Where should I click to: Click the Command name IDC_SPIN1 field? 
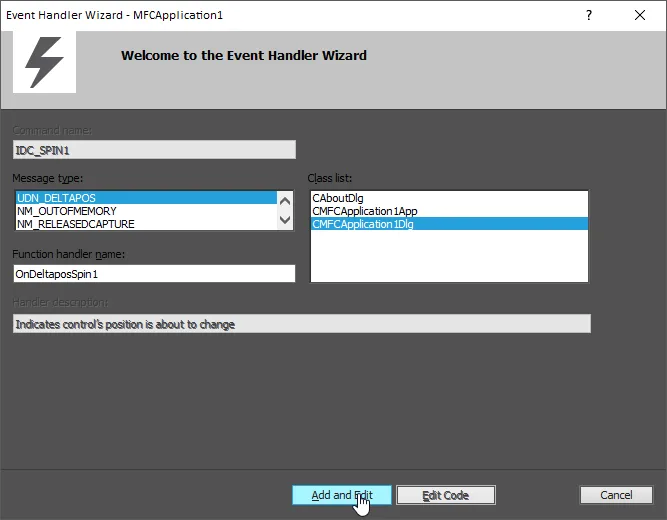154,150
